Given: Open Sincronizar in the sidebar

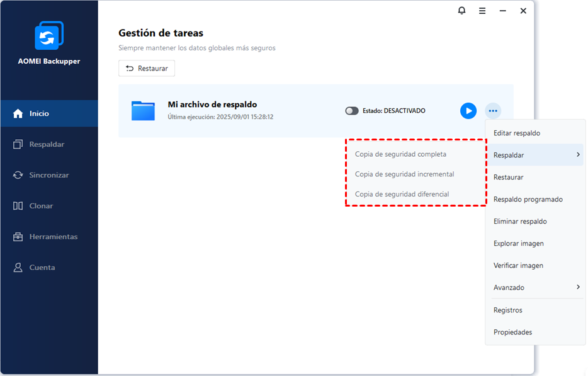Looking at the screenshot, I should tap(49, 175).
